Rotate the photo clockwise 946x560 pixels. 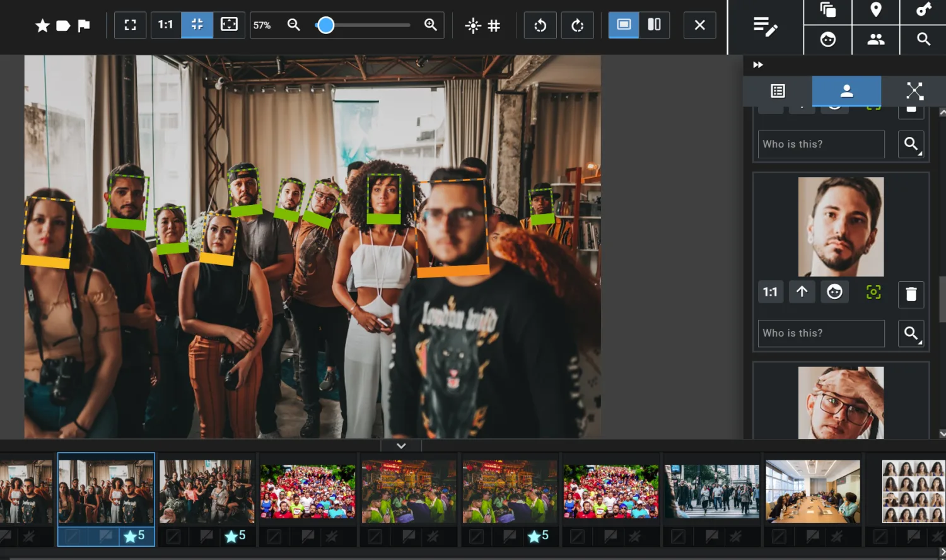(578, 25)
